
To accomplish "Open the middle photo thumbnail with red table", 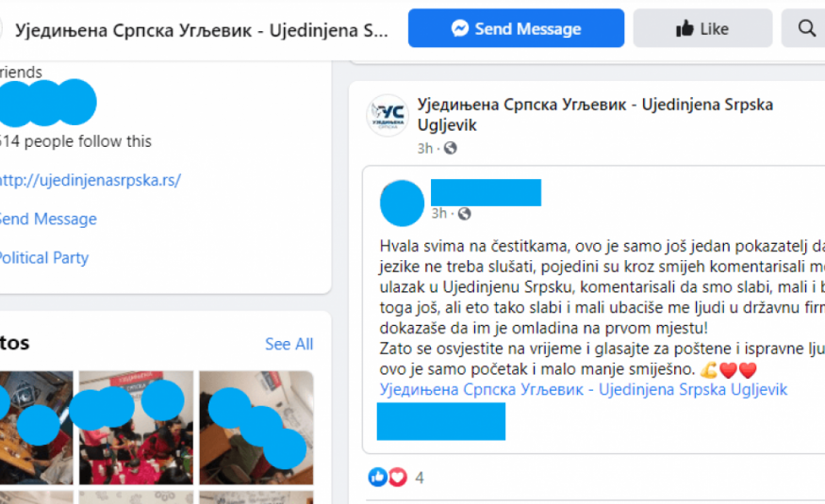I will 137,428.
